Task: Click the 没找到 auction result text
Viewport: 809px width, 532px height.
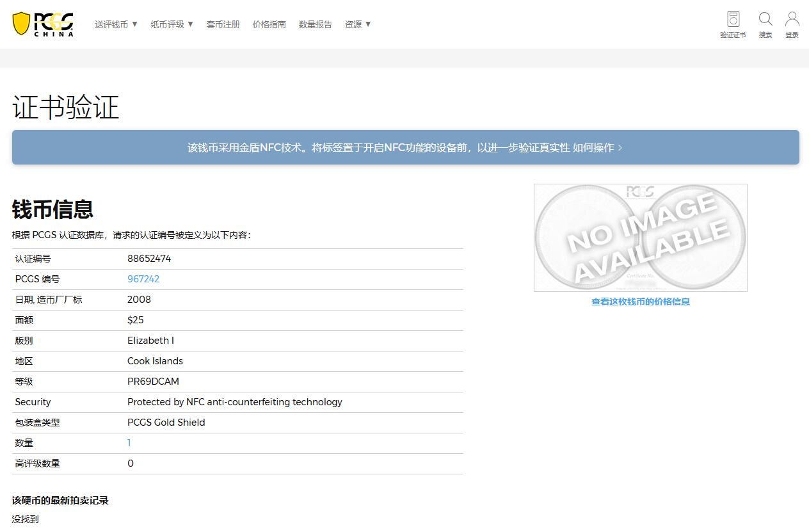Action: 26,519
